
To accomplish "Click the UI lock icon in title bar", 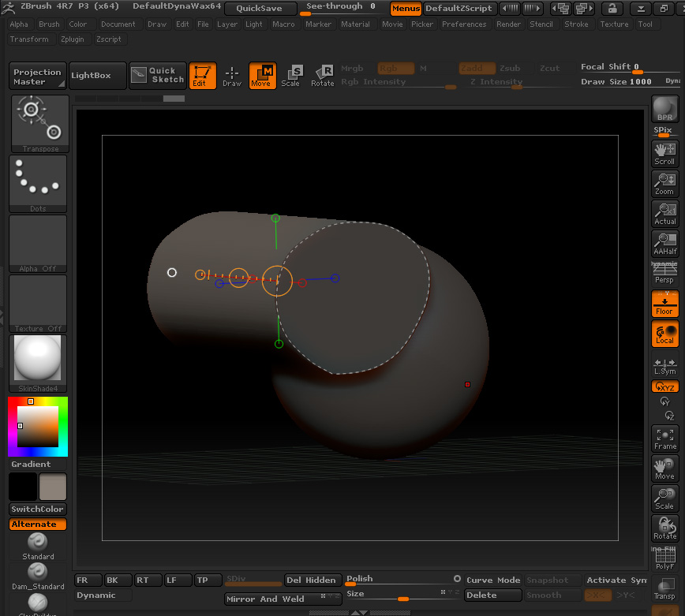I will 612,8.
